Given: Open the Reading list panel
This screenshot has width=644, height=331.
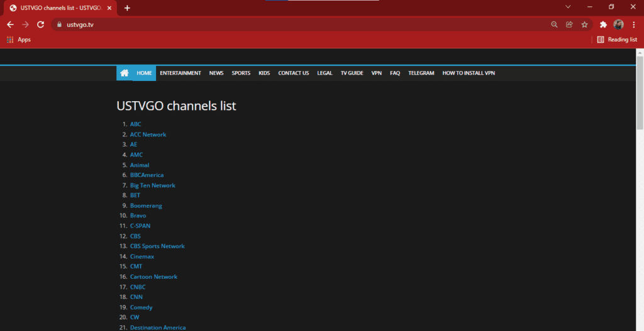Looking at the screenshot, I should click(617, 40).
